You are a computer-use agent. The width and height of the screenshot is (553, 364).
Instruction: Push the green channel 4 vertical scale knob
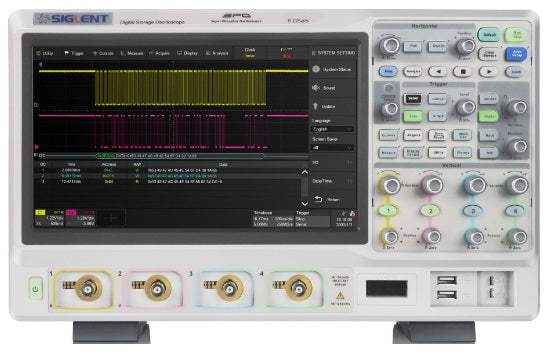click(x=517, y=185)
